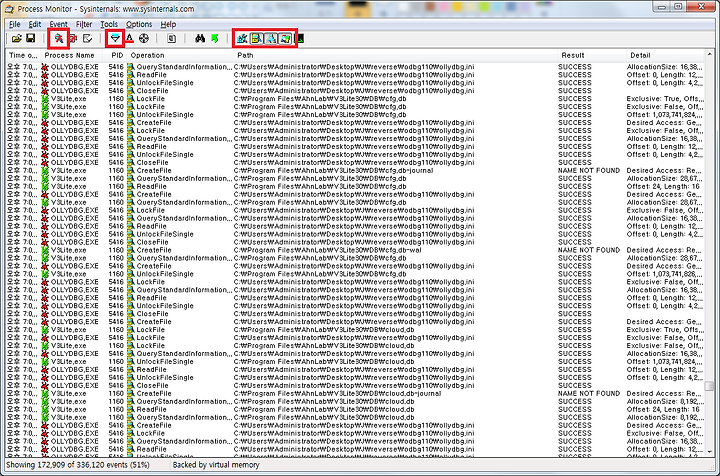This screenshot has height=476, width=720.
Task: Click NAME NOT FOUND in the cfg.db-wal row
Action: (589, 250)
